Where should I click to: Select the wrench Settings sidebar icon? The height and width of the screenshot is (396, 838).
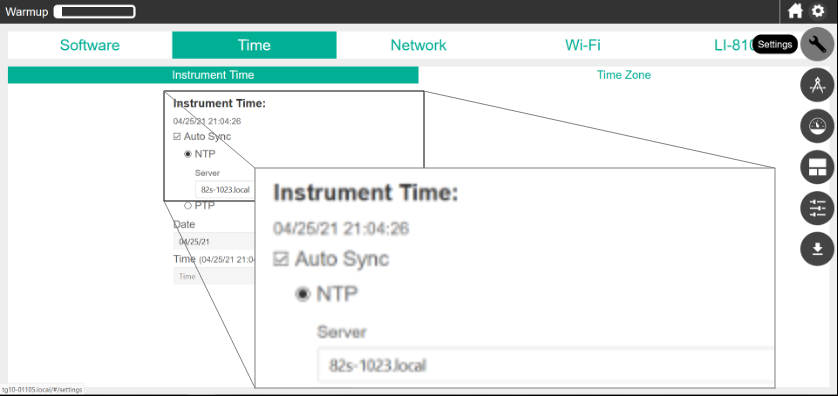[x=817, y=44]
